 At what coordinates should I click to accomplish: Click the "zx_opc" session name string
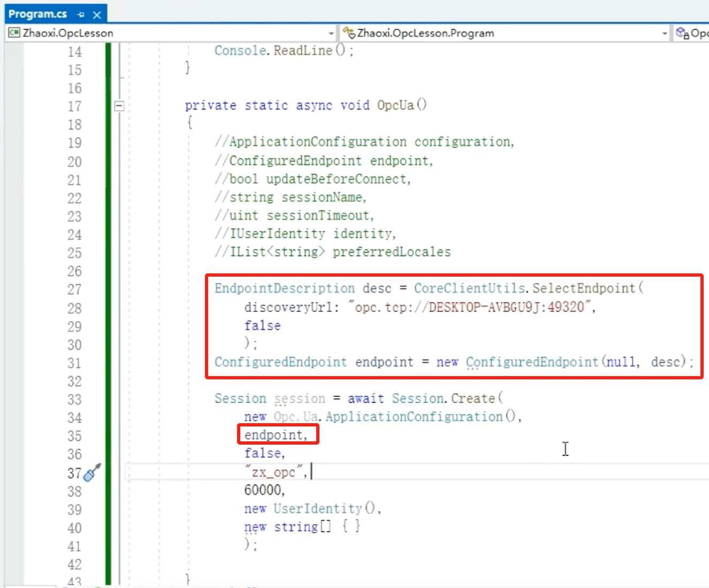click(274, 472)
